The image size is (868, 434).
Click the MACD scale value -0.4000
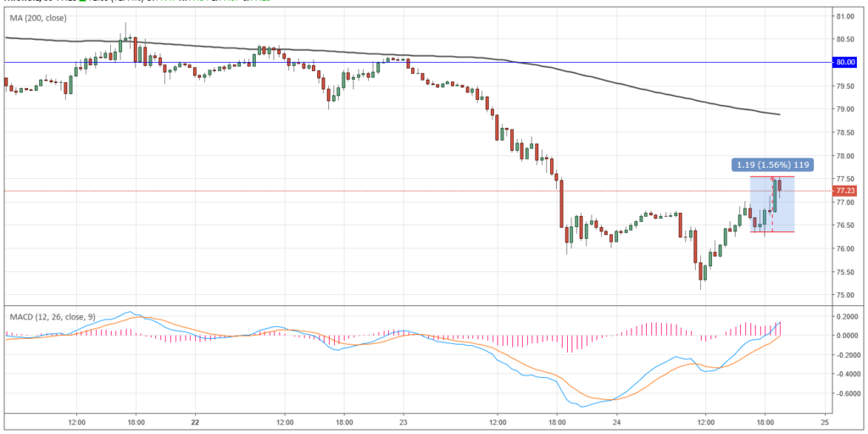(847, 374)
